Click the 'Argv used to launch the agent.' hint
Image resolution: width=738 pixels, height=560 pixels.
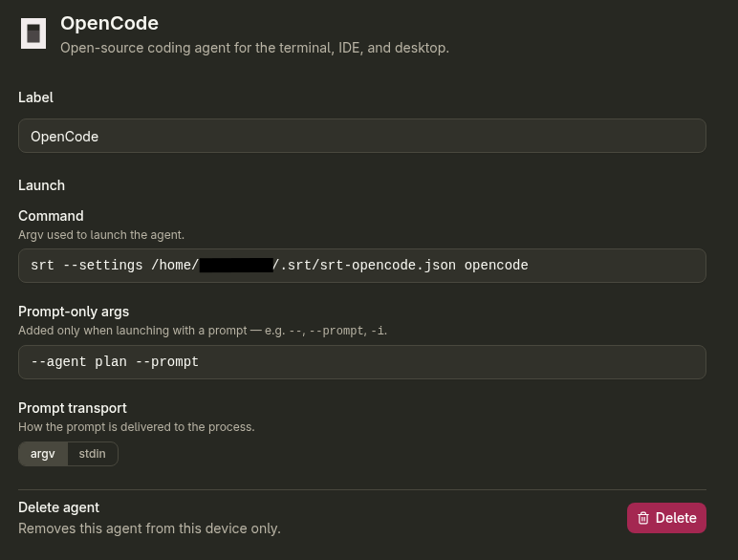click(x=101, y=235)
